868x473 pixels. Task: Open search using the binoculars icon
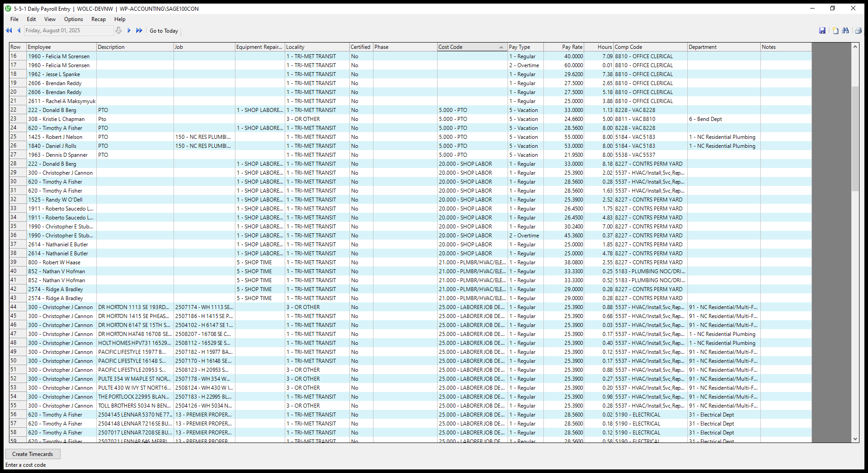(x=846, y=30)
